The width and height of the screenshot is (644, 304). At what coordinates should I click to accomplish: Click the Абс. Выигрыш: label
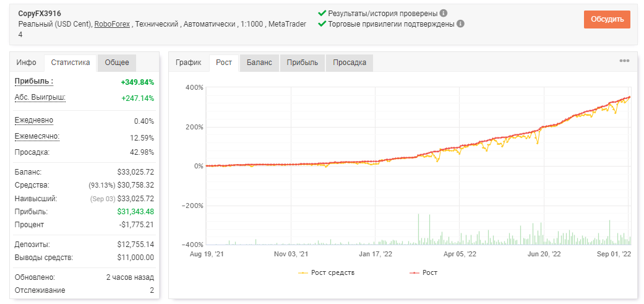(x=40, y=97)
